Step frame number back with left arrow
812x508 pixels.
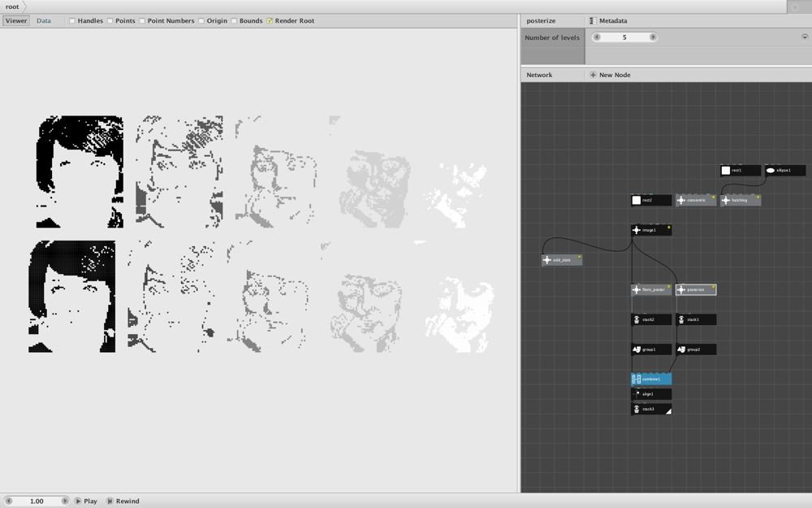point(8,501)
